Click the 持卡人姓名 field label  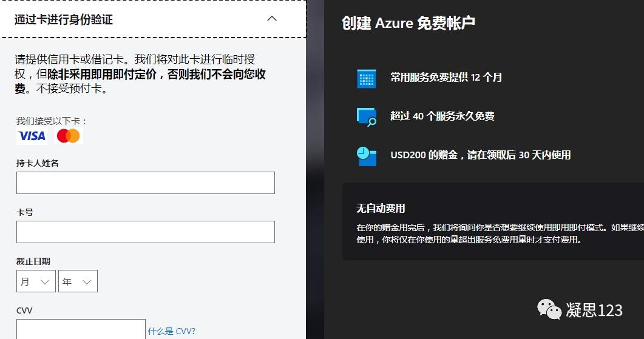coord(38,163)
